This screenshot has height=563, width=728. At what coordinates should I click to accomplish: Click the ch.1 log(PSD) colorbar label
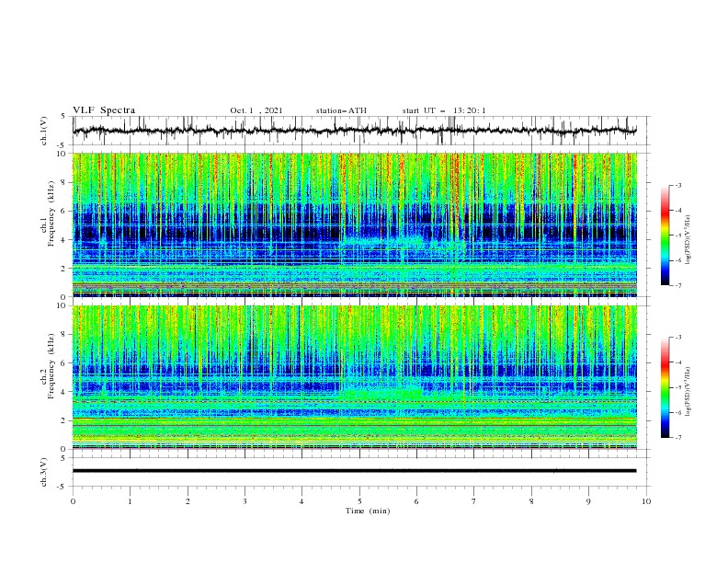688,240
